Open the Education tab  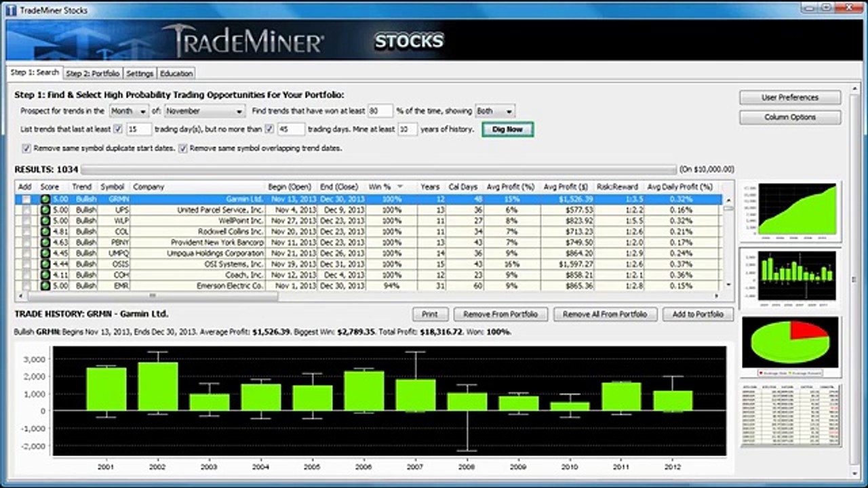[x=176, y=73]
